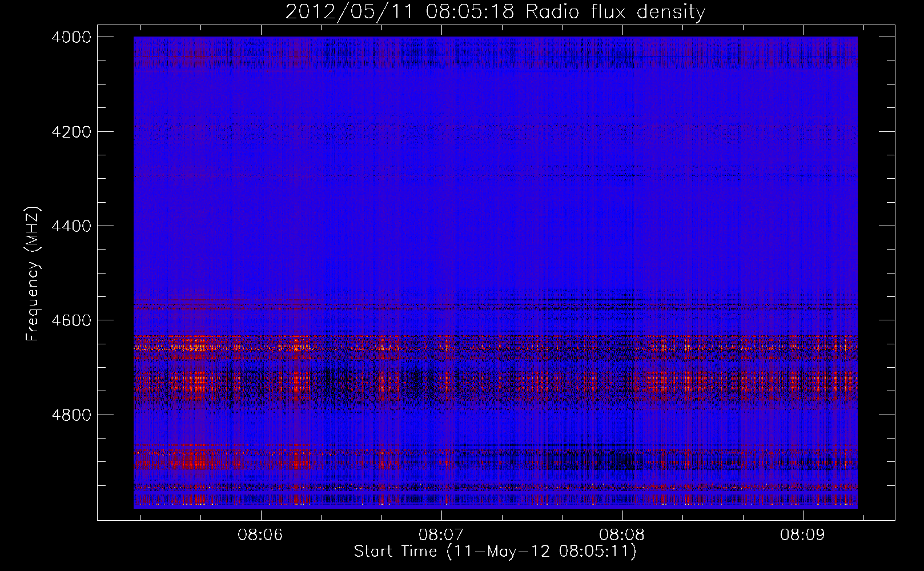Click the 4000 frequency tick label

(71, 37)
